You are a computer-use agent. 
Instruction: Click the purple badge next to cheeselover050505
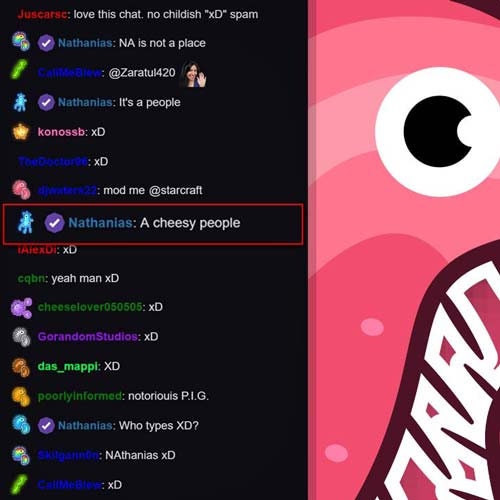coord(22,308)
